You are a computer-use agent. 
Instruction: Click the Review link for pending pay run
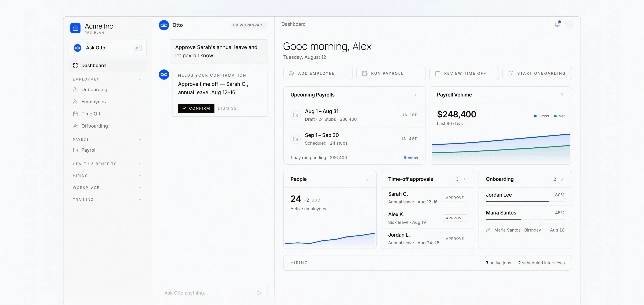coord(411,157)
